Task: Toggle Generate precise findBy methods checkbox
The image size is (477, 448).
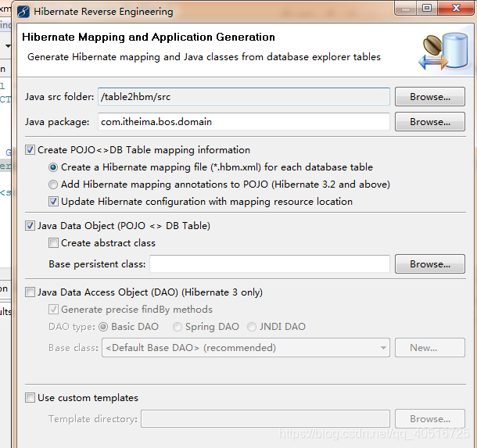Action: click(x=53, y=310)
